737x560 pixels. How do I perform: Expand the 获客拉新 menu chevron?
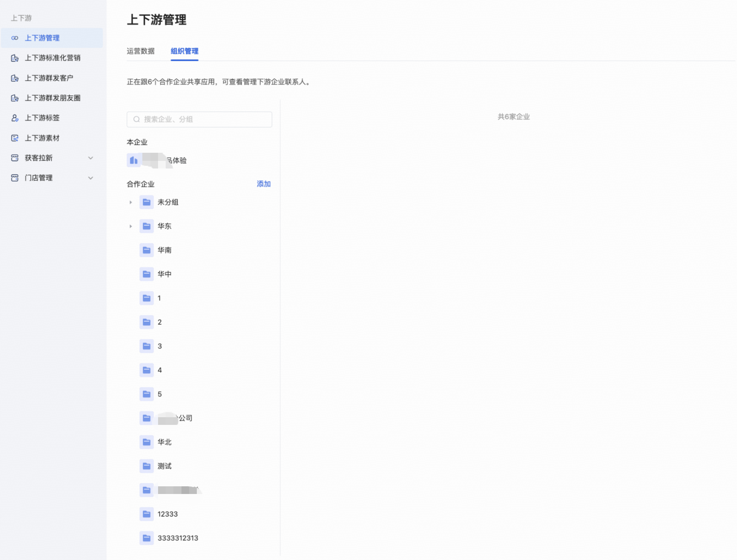[91, 158]
